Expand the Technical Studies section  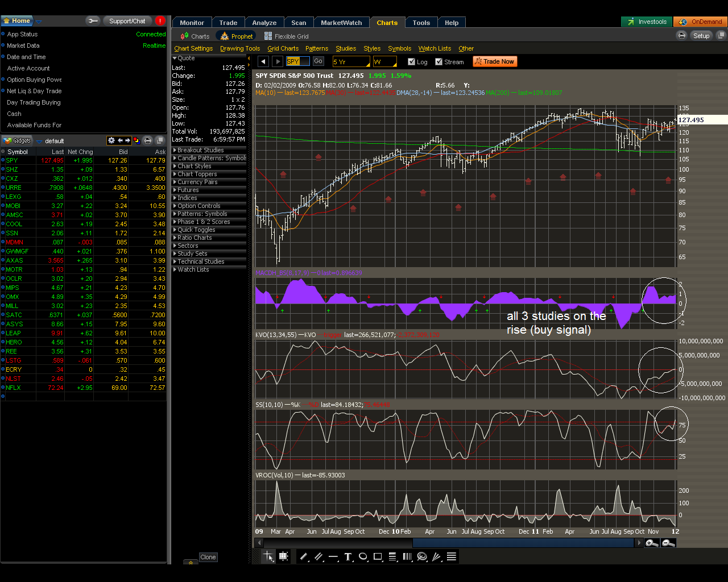coord(209,261)
